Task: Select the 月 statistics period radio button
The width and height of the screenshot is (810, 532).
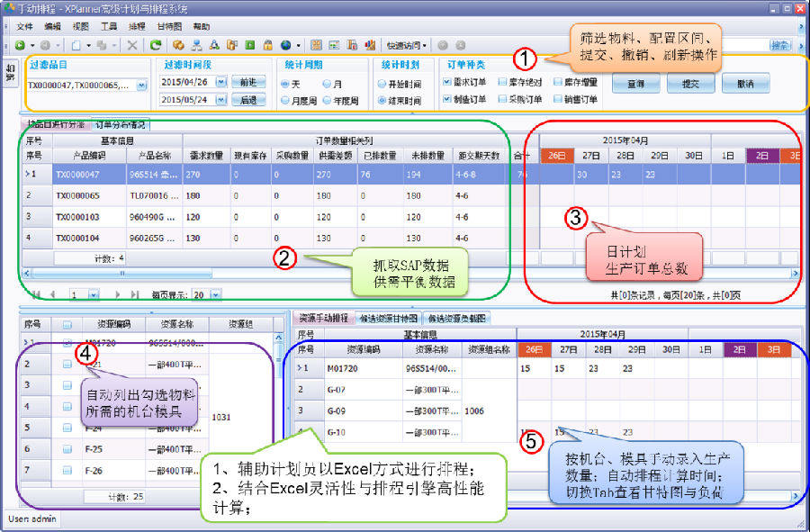Action: (327, 83)
